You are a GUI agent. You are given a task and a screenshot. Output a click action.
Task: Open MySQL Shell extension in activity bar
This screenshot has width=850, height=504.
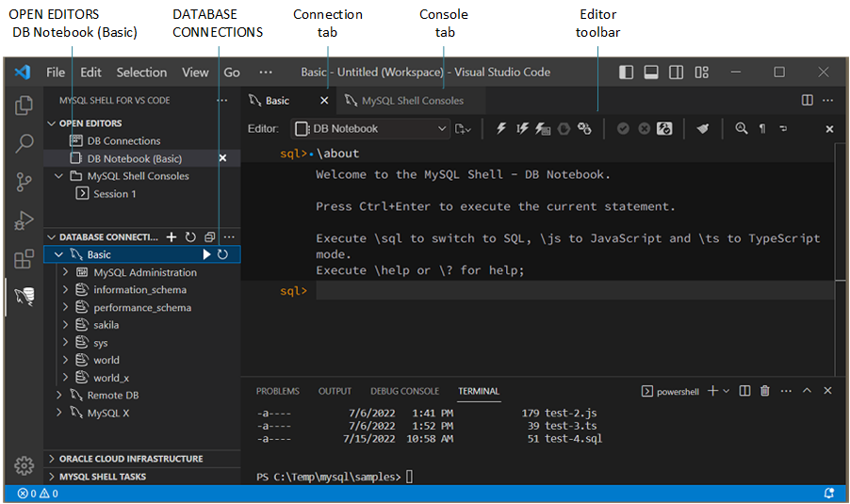(x=25, y=298)
